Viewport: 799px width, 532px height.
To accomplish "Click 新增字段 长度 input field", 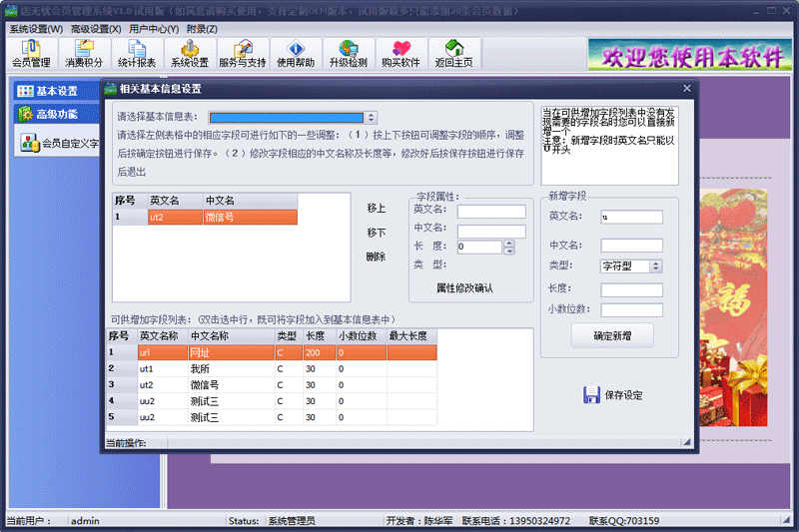I will click(x=632, y=289).
